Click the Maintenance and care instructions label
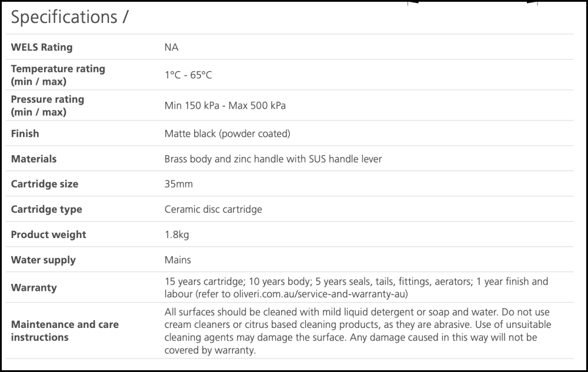 pos(65,330)
